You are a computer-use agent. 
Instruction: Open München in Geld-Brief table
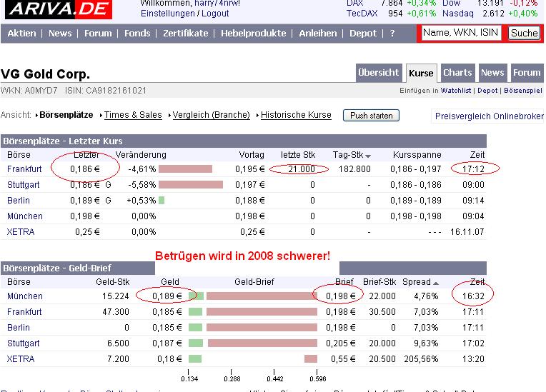(25, 296)
